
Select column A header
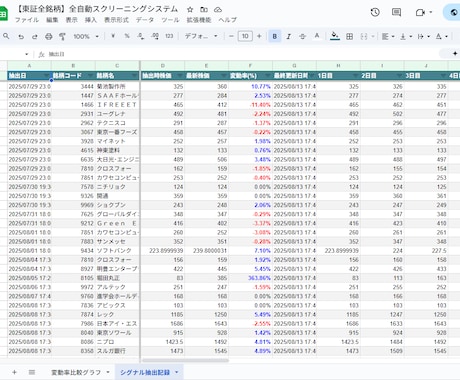pos(29,66)
